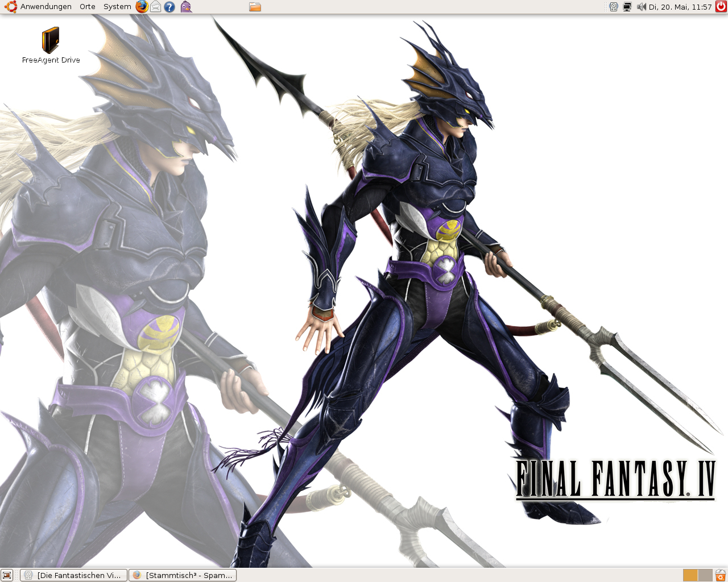Switch to the second workspace
The height and width of the screenshot is (582, 728).
click(x=705, y=575)
